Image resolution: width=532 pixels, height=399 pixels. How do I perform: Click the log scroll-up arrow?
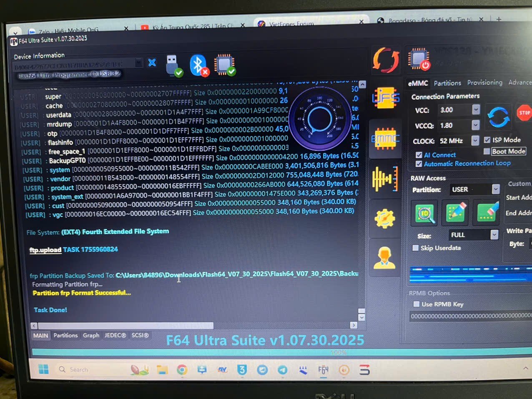[362, 85]
